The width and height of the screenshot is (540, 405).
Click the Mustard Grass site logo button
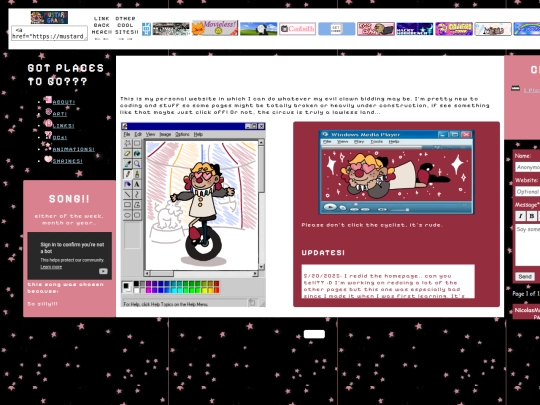coord(49,18)
